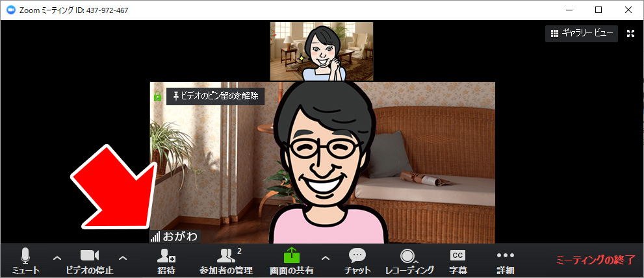Expand share options arrow beside 画面の共有
The width and height of the screenshot is (644, 278).
click(x=326, y=258)
